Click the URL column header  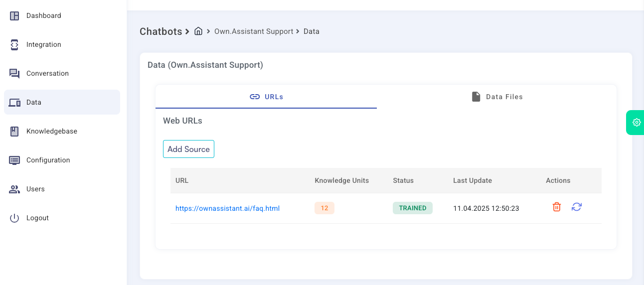pos(182,180)
